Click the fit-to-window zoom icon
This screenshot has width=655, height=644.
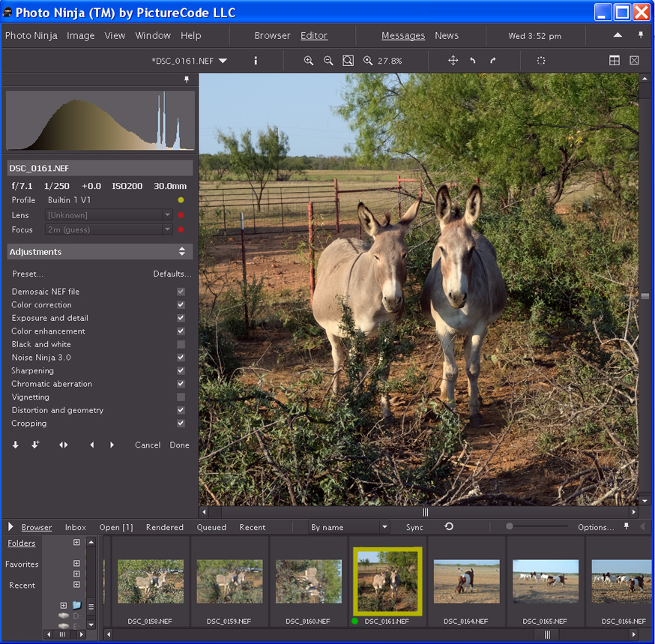348,61
